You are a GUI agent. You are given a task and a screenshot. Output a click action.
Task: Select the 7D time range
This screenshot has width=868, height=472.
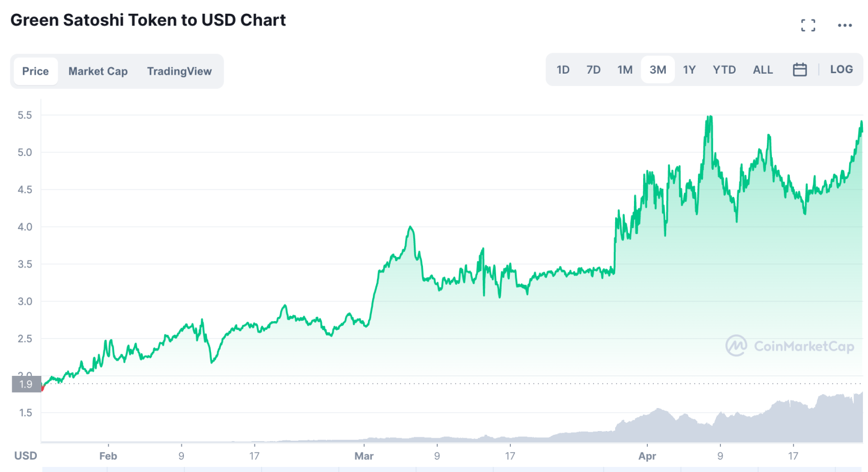[593, 70]
